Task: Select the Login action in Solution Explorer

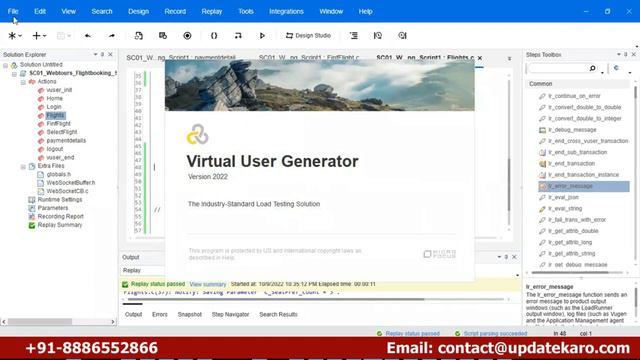Action: coord(54,107)
